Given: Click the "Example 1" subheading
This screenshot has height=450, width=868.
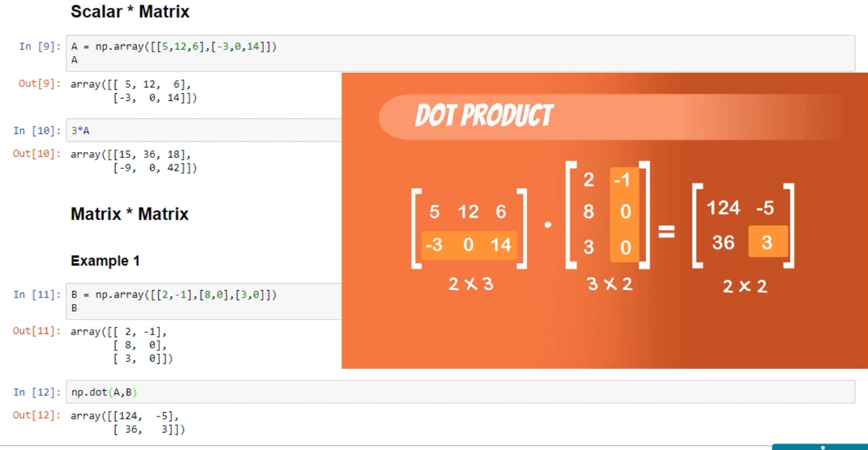Looking at the screenshot, I should click(x=105, y=261).
